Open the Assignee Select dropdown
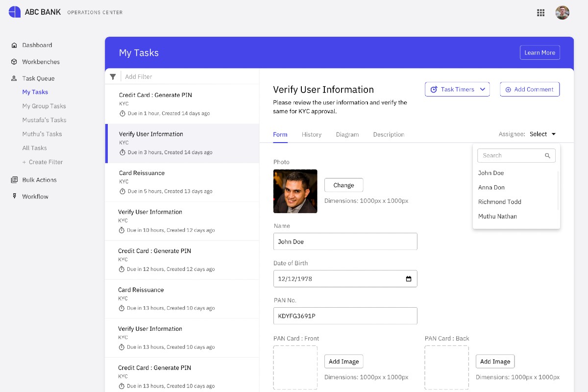 542,134
